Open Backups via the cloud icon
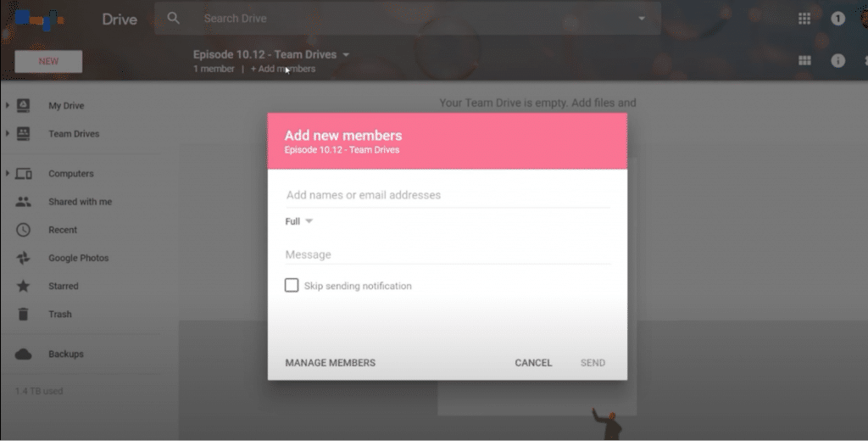 coord(24,354)
